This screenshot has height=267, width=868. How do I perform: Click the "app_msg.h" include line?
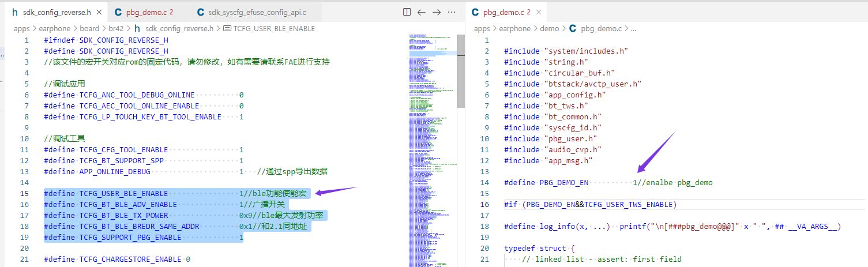548,160
